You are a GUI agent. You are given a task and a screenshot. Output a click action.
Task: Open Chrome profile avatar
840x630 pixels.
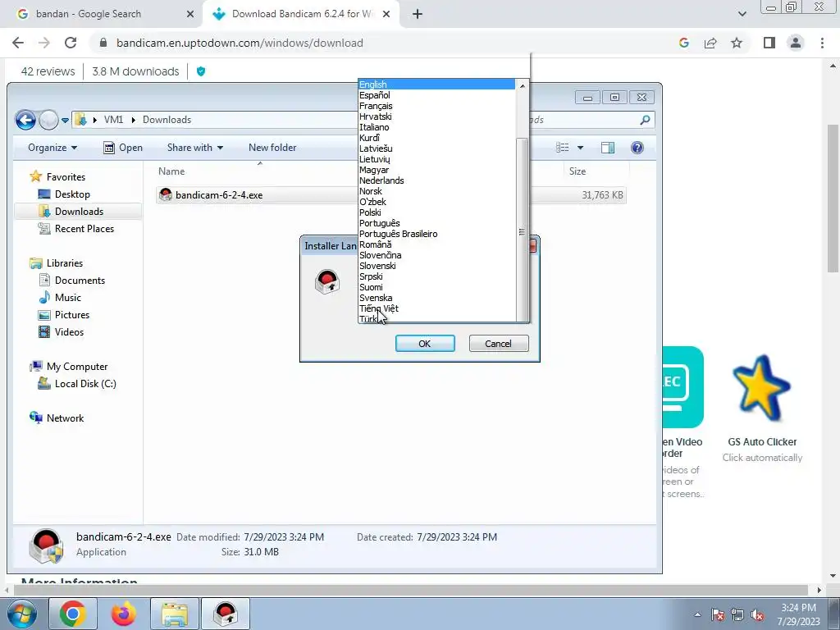coord(796,43)
